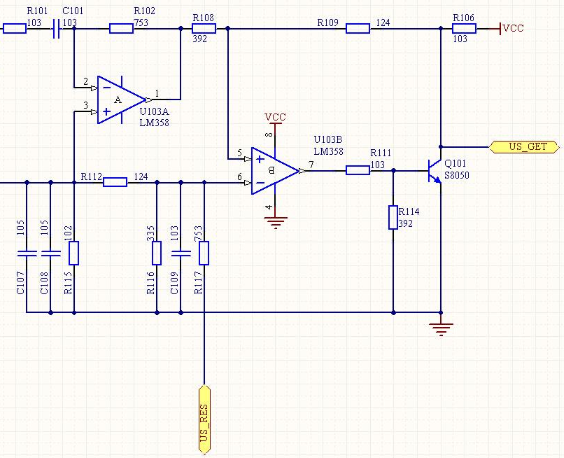
Task: Select resistor R111 symbol
Action: [358, 170]
